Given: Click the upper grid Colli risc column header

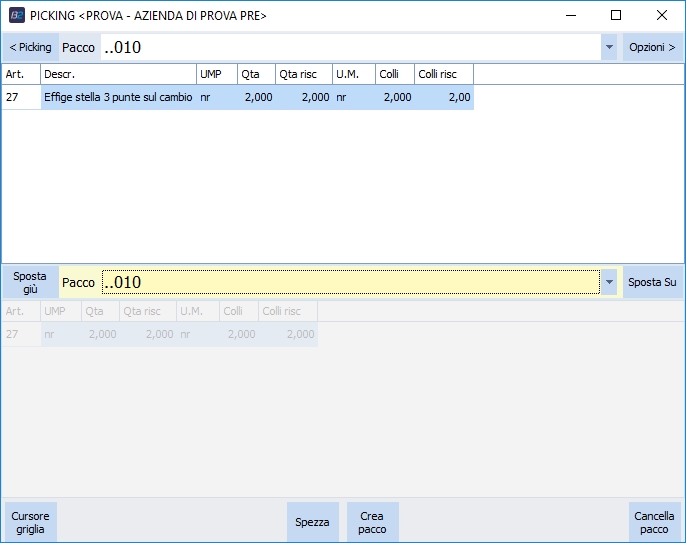Looking at the screenshot, I should [x=444, y=74].
